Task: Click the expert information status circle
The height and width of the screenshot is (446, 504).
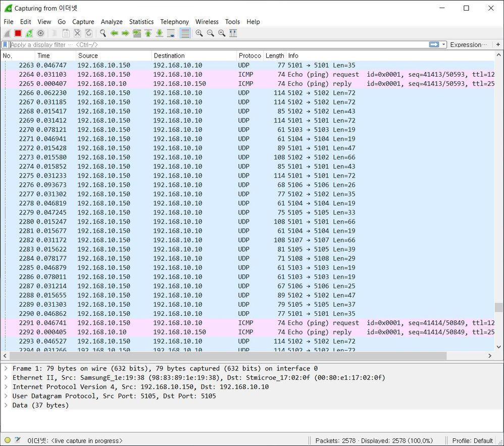Action: point(8,440)
